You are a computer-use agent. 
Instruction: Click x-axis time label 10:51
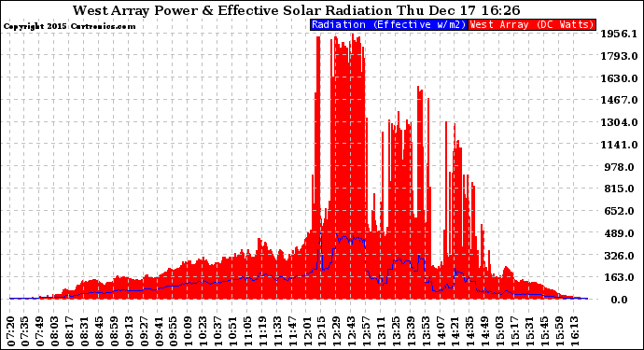tap(233, 331)
